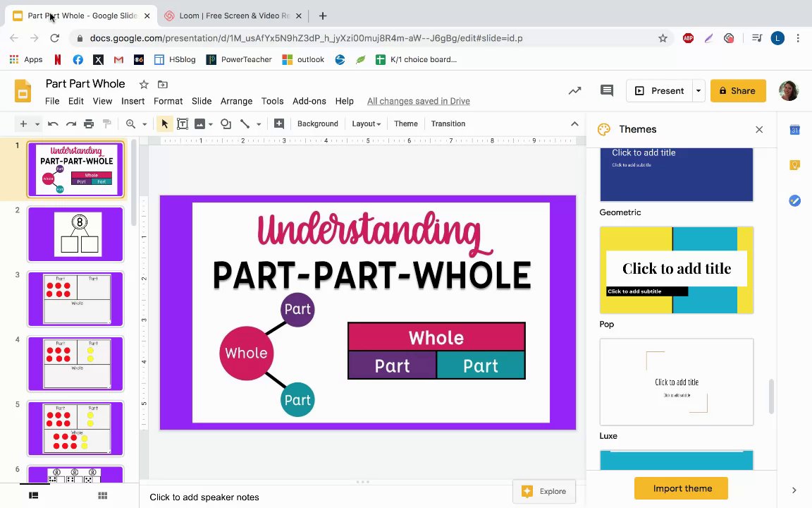Click the Background button
812x508 pixels.
click(317, 124)
